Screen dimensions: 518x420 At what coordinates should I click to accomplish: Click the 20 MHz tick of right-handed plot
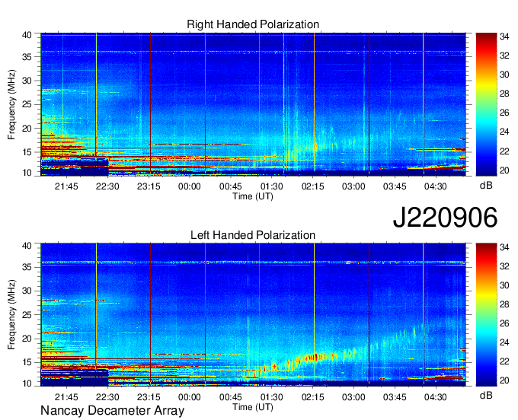pyautogui.click(x=27, y=129)
